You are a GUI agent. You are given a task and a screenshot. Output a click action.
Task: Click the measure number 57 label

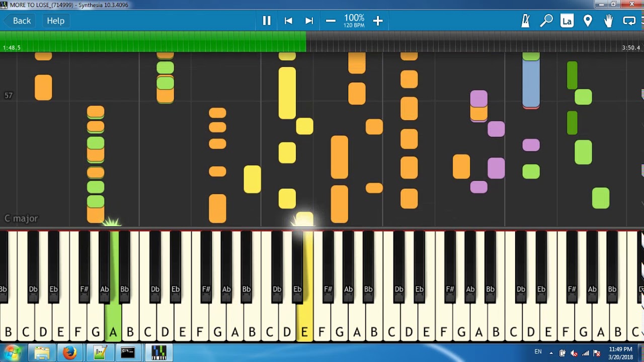[8, 96]
